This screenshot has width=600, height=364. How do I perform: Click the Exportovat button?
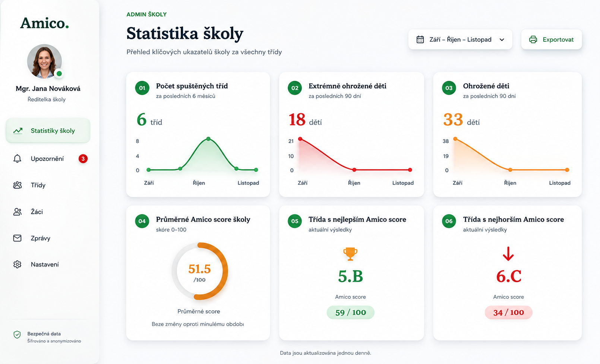(x=552, y=39)
